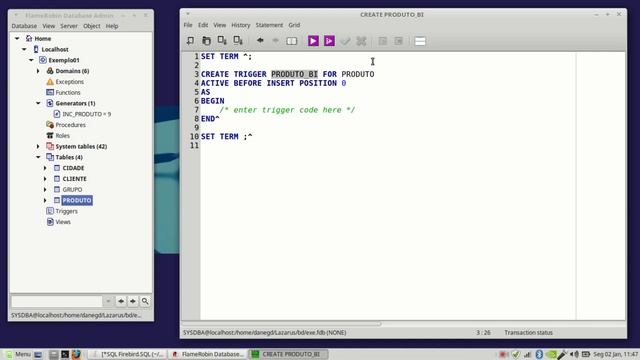Select the Exceptions tree item
Viewport: 640px width, 360px height.
tap(69, 82)
